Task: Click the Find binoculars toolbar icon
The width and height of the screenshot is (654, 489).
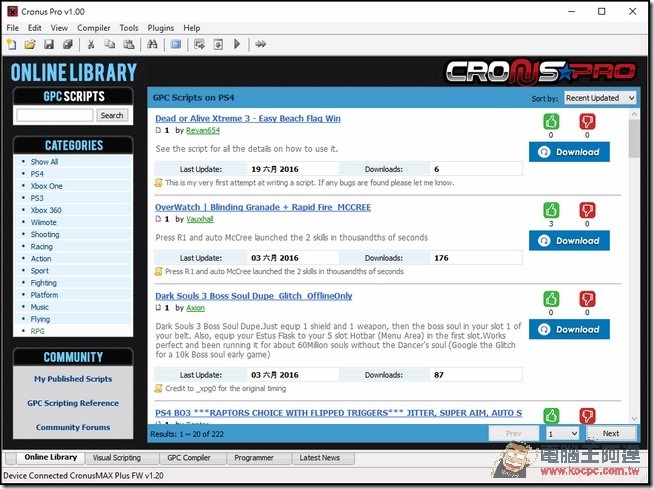Action: (152, 44)
